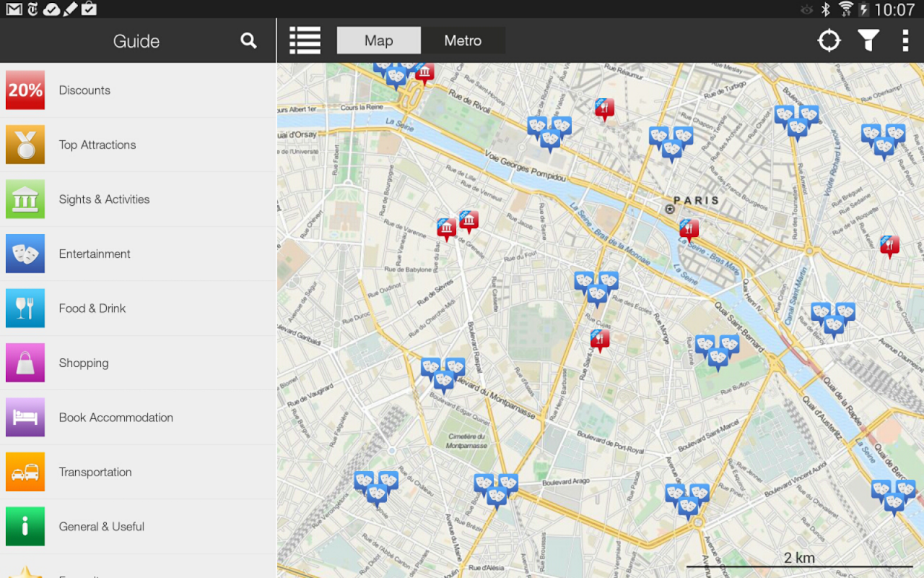Tap the Top Attractions medal icon
Image resolution: width=924 pixels, height=578 pixels.
pyautogui.click(x=25, y=144)
